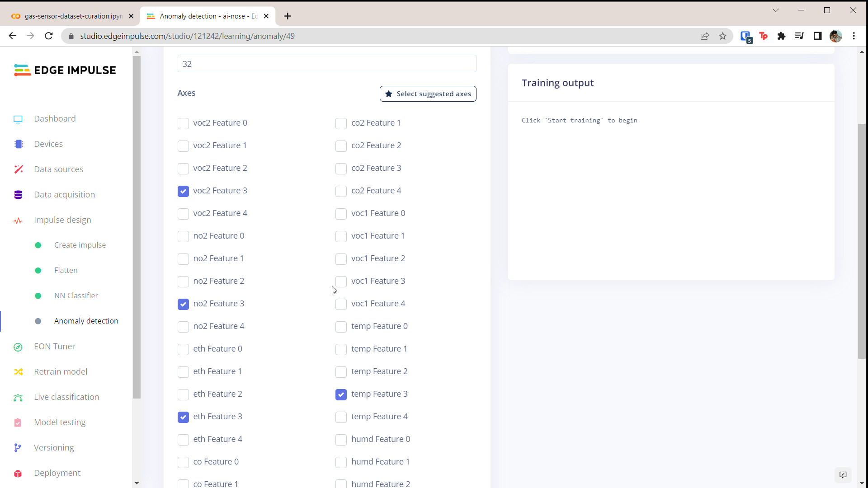Navigate to Data sources
This screenshot has height=488, width=868.
click(58, 169)
